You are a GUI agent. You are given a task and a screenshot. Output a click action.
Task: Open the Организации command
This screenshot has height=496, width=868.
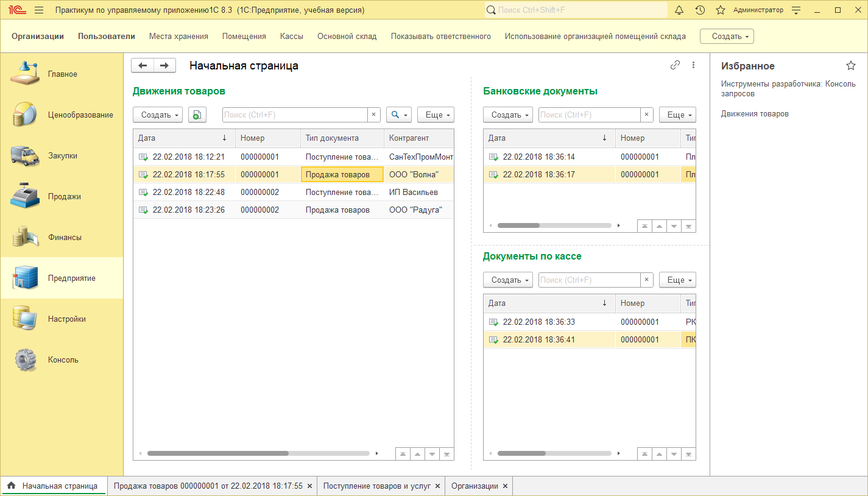click(38, 37)
